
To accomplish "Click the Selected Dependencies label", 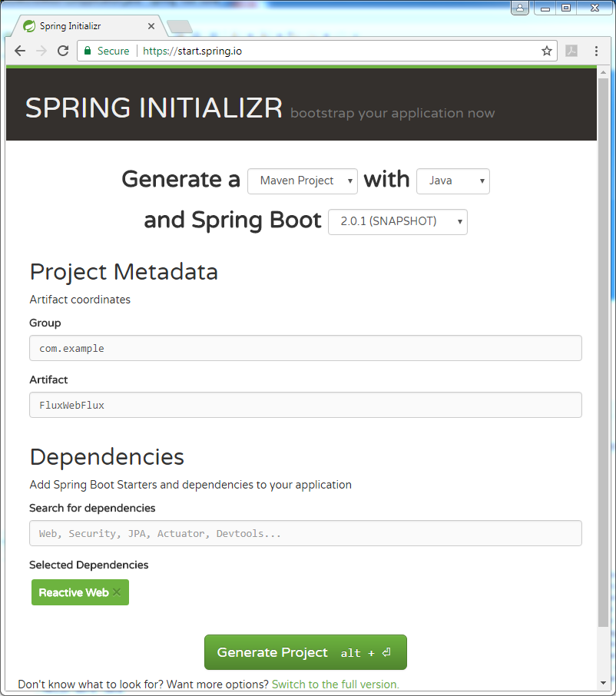I will pos(89,565).
